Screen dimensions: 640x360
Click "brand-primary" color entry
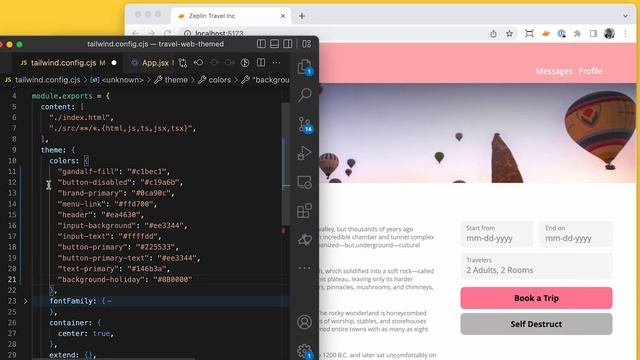coord(116,193)
